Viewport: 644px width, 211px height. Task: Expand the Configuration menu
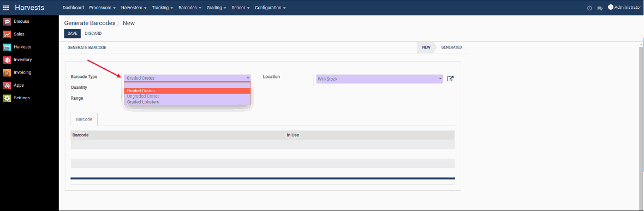[270, 8]
